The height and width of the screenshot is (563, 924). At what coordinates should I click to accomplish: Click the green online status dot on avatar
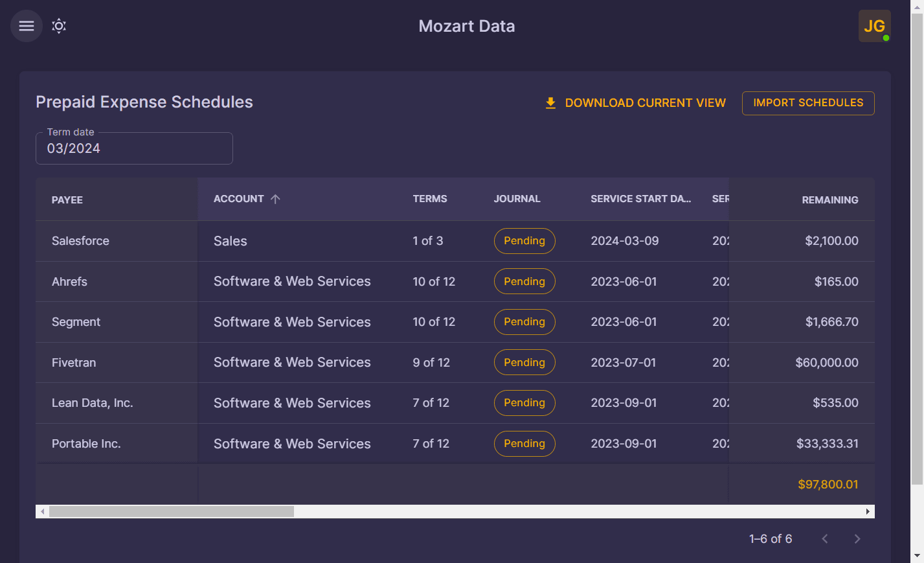[x=885, y=37]
